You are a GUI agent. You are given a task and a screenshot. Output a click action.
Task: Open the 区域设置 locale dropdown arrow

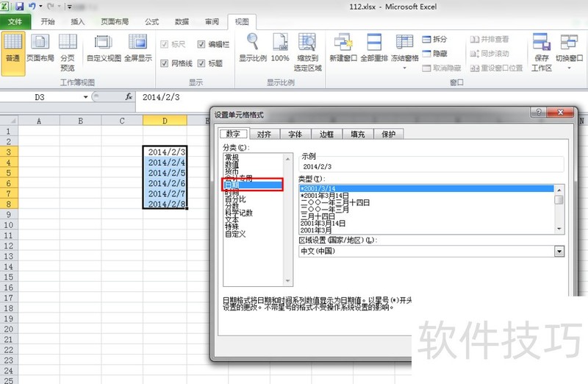(559, 251)
